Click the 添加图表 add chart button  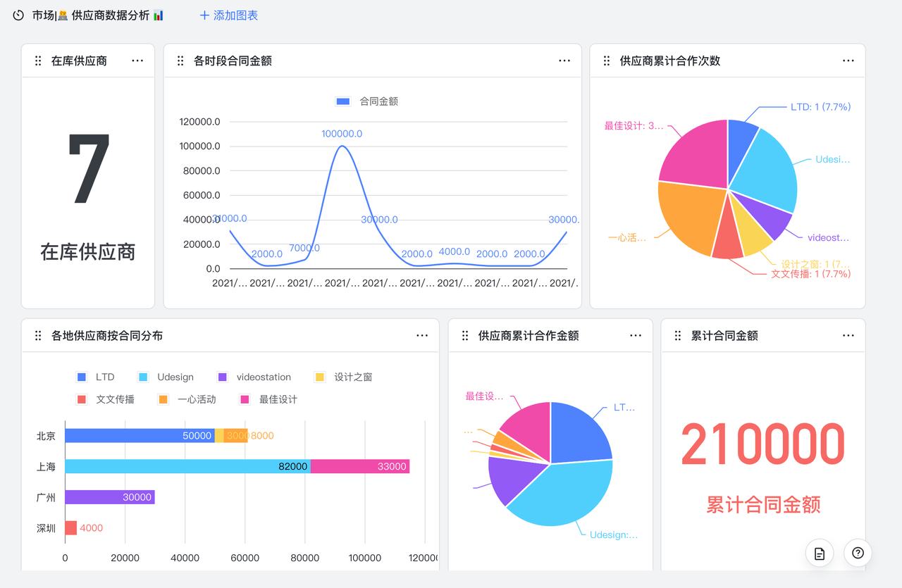[229, 15]
